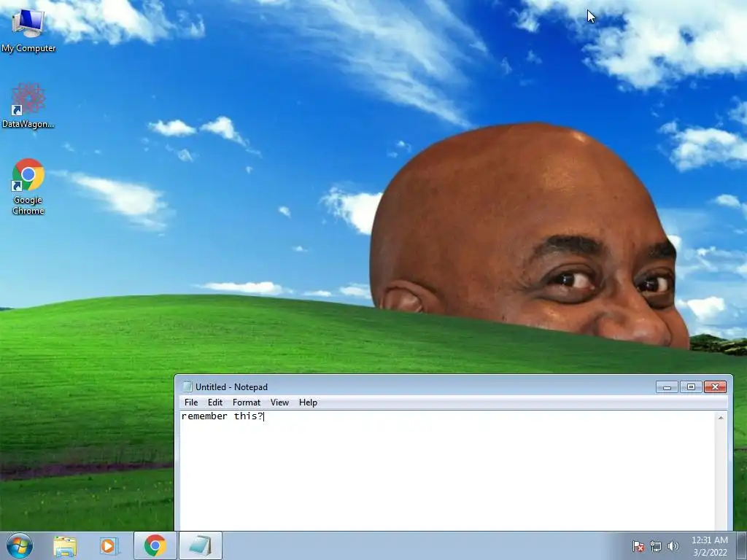
Task: Click in the Notepad text area
Action: coord(447,470)
